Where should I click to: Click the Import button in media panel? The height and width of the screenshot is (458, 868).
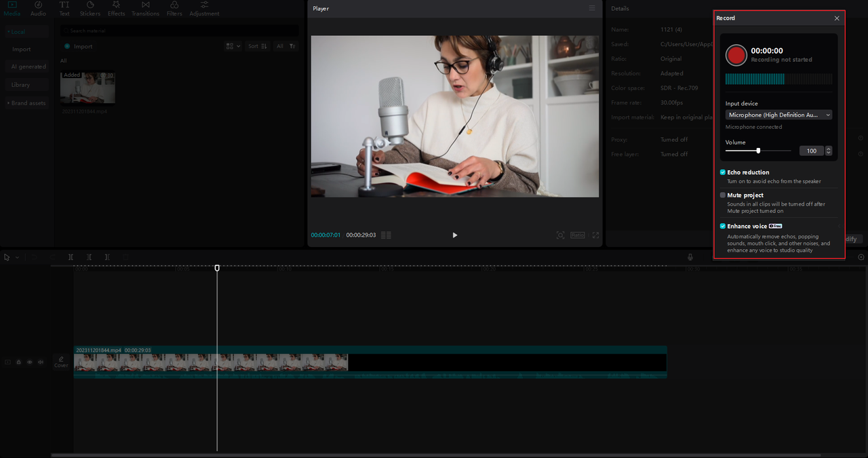tap(79, 46)
